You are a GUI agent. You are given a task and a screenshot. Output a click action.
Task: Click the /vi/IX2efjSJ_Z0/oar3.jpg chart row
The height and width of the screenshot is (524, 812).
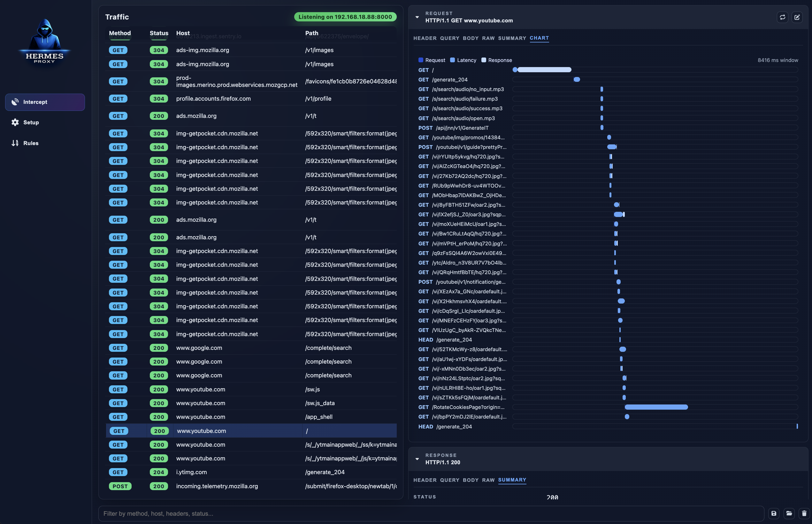[x=608, y=214]
